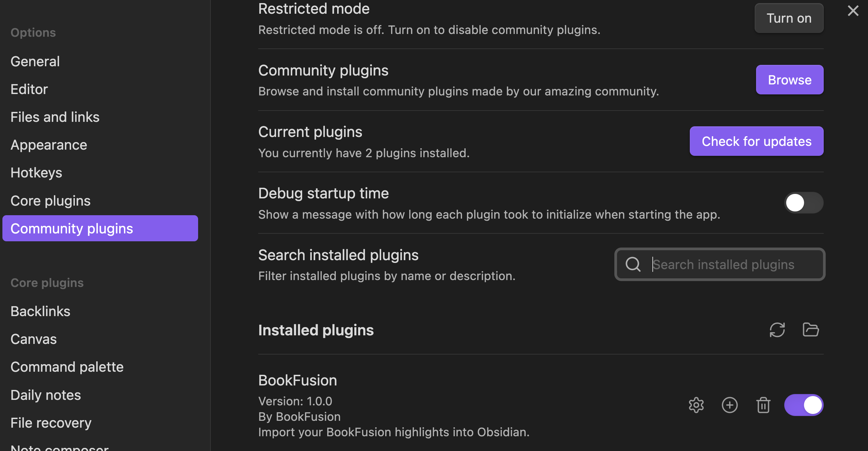Disable the BookFusion plugin toggle
This screenshot has width=868, height=451.
coord(803,405)
